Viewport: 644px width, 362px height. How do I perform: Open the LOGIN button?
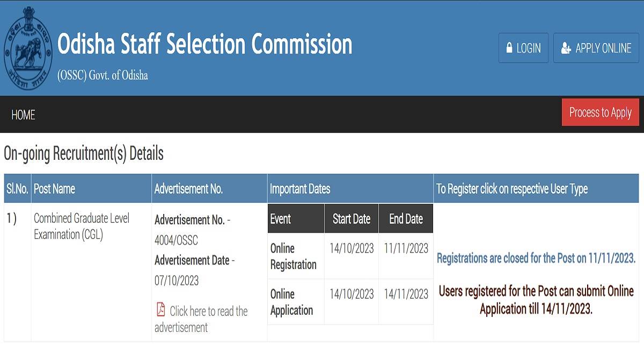coord(523,48)
